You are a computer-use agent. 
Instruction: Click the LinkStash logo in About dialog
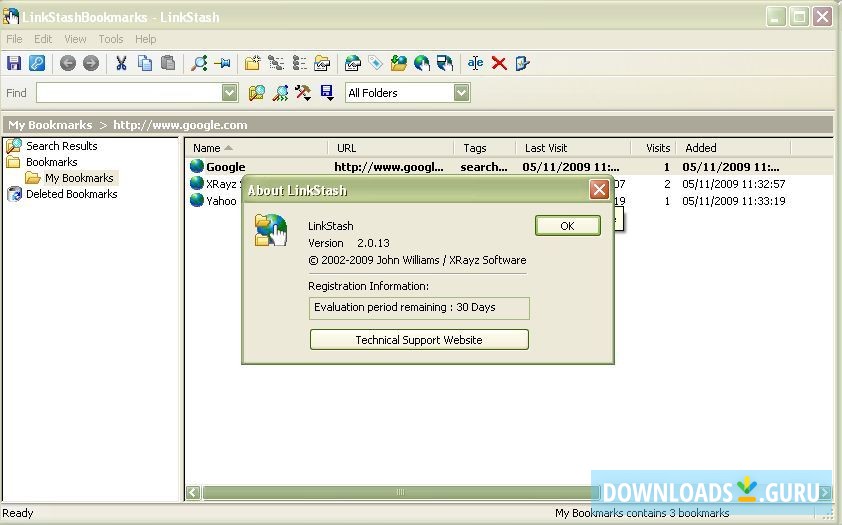pos(271,230)
